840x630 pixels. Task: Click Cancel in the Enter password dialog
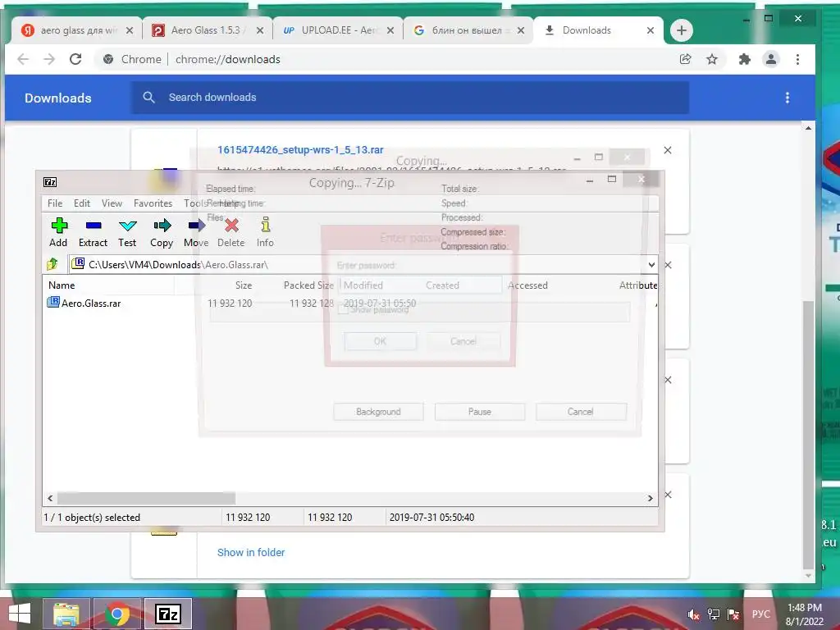click(463, 341)
